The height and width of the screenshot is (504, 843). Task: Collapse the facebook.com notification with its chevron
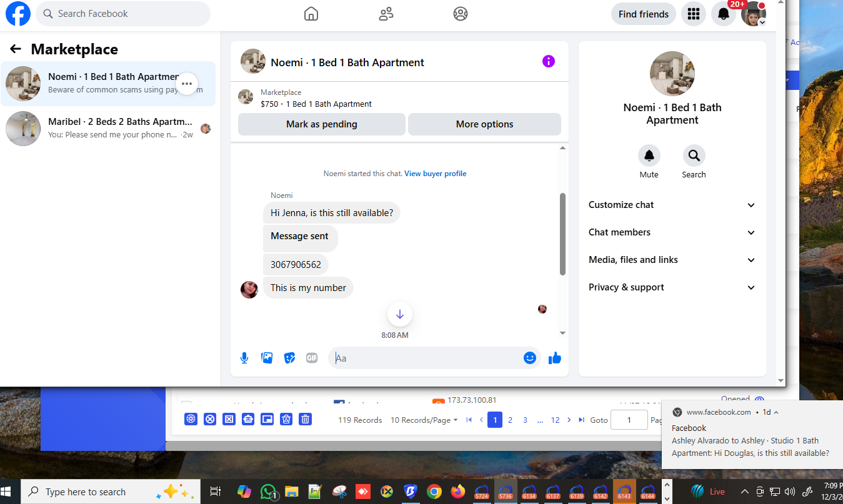click(776, 412)
